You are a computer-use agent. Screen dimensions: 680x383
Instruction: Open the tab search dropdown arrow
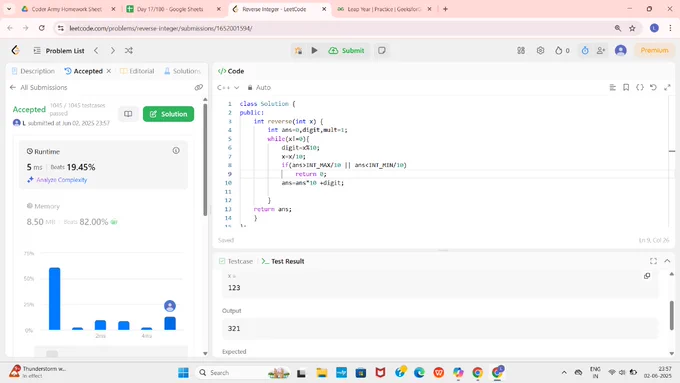coord(9,9)
